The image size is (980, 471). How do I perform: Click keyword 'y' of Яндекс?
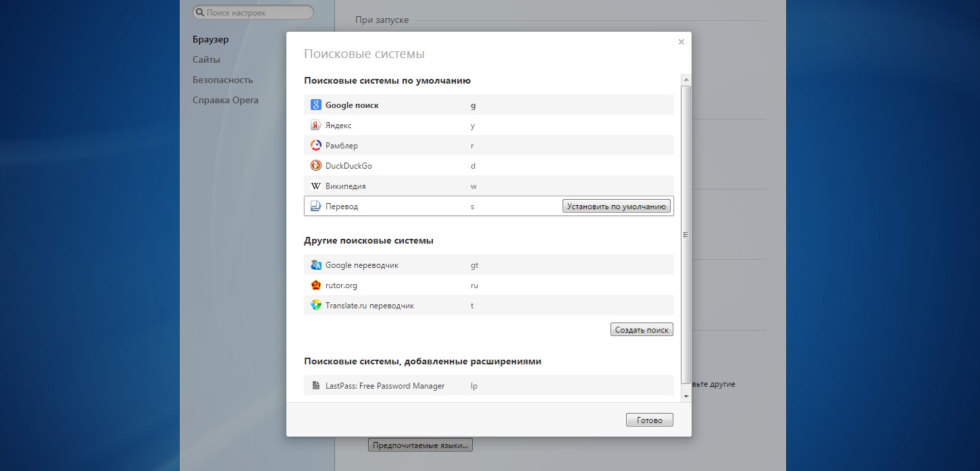pos(473,126)
